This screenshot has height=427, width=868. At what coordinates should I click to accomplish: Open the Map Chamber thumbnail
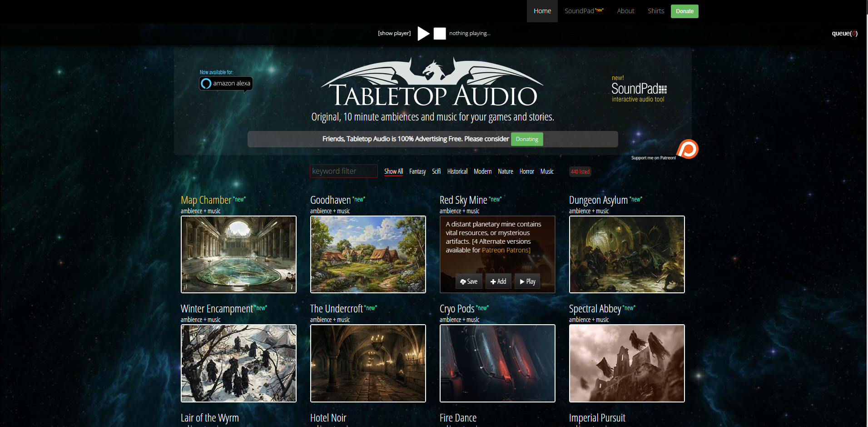coord(238,254)
